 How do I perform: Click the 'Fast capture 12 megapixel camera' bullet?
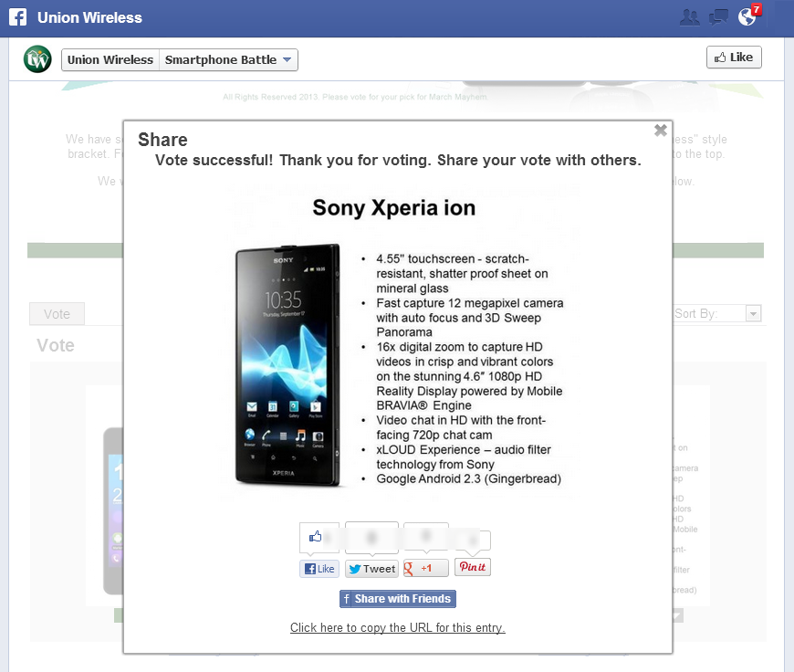[x=470, y=318]
